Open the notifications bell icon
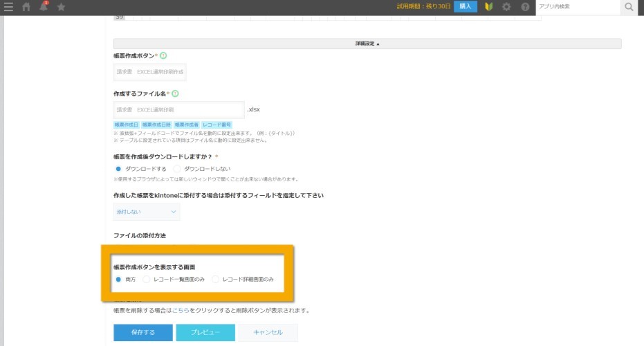644x346 pixels. pyautogui.click(x=44, y=7)
